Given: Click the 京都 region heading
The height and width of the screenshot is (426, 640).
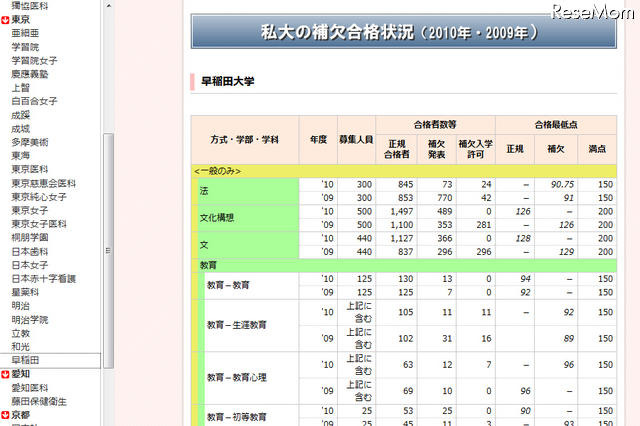Looking at the screenshot, I should (x=20, y=415).
